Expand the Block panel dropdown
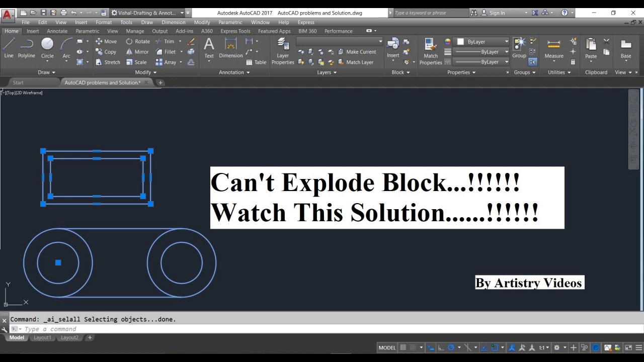 [400, 72]
